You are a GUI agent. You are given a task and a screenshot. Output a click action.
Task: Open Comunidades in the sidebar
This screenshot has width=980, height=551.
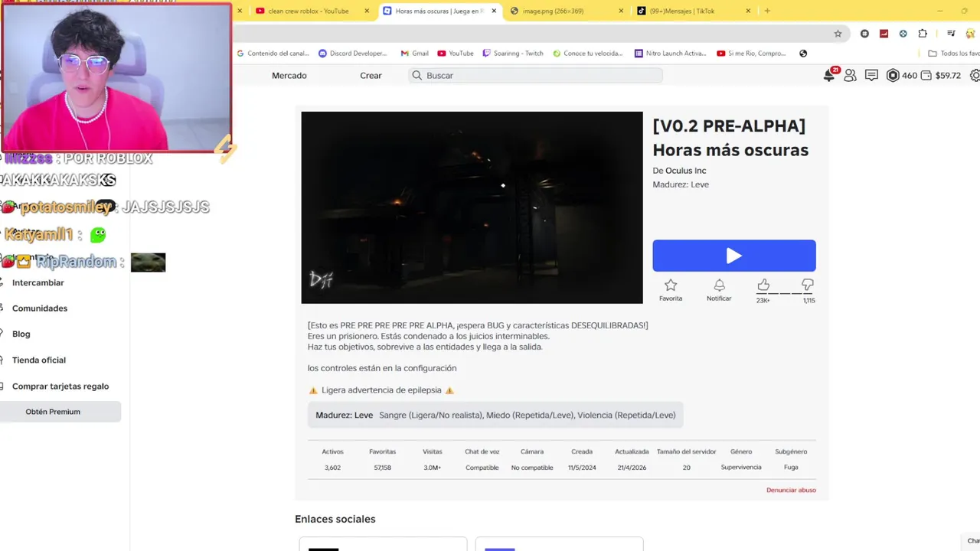[40, 308]
